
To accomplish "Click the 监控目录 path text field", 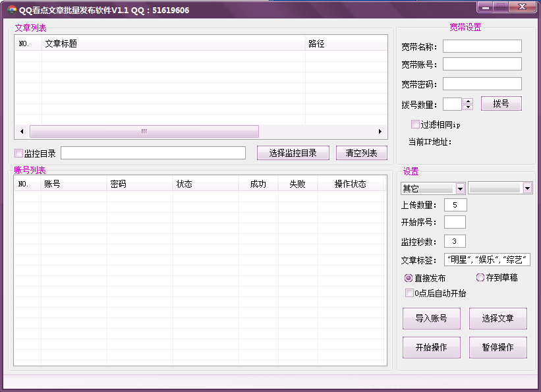I will coord(153,153).
